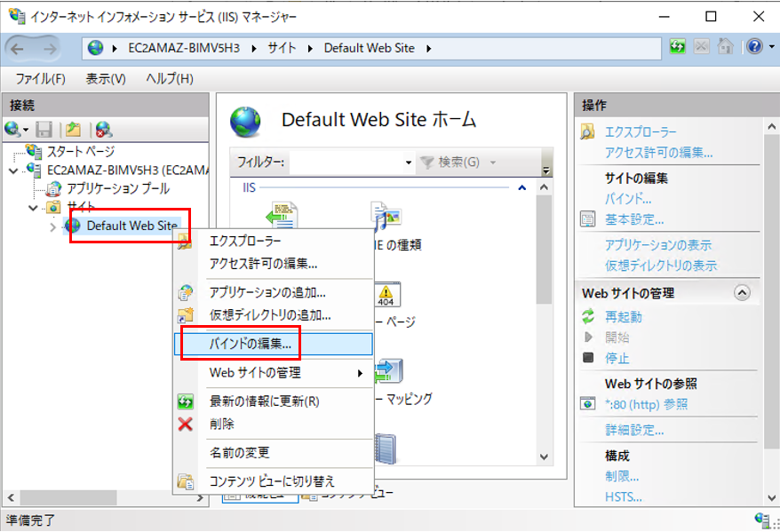
Task: Click the up folder icon in Connections
Action: (x=73, y=130)
